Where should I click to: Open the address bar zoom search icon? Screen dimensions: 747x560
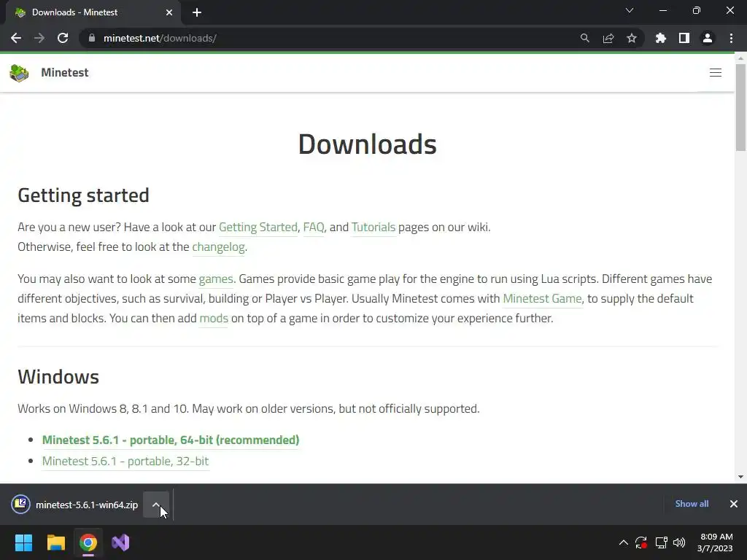pos(584,38)
